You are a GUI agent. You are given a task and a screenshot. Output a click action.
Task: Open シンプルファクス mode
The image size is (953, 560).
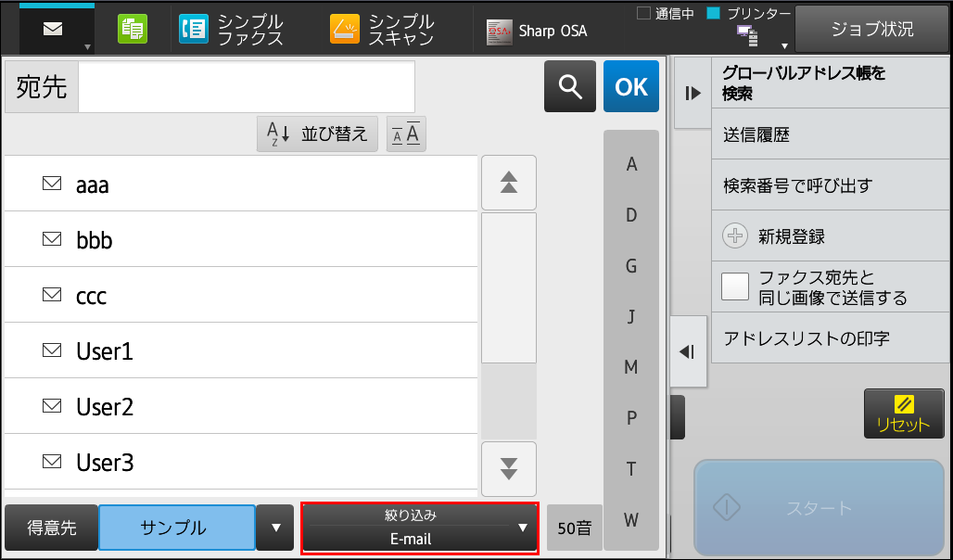pyautogui.click(x=231, y=30)
